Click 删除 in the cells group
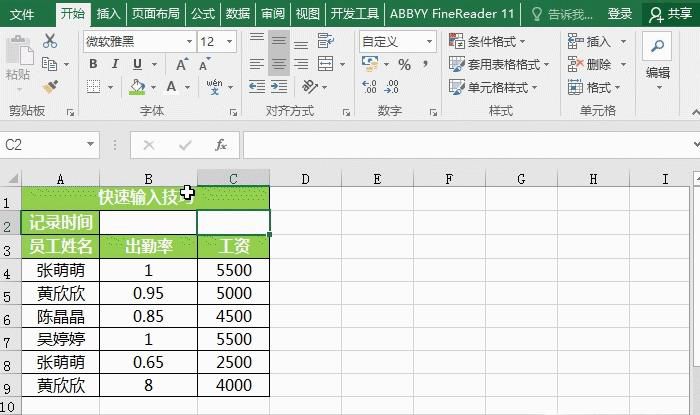Screen dimensions: 700x415 [597, 65]
